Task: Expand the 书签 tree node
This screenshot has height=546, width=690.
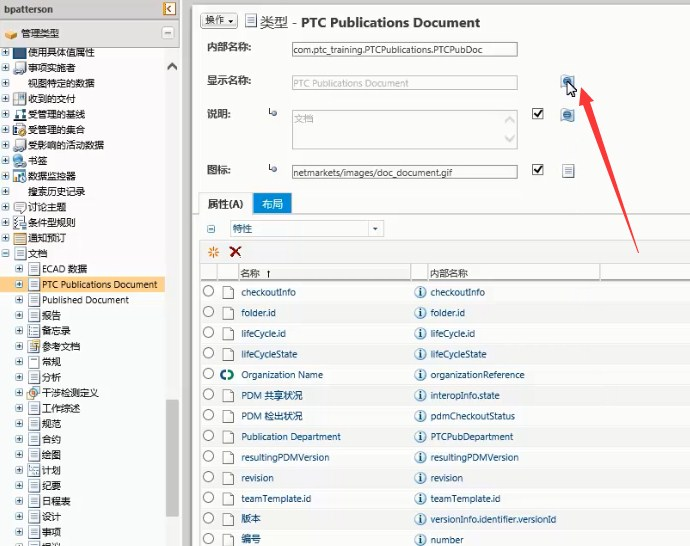Action: tap(5, 160)
